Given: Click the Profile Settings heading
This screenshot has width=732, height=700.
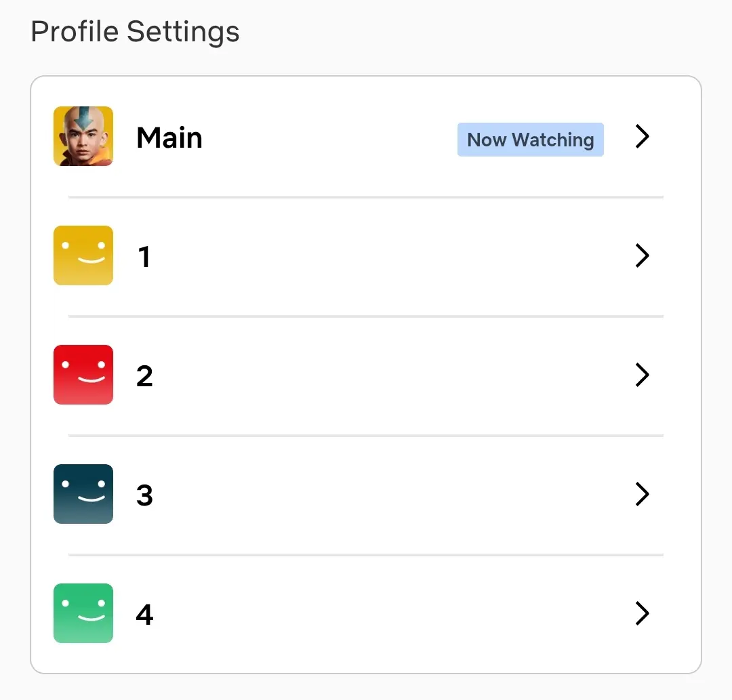Looking at the screenshot, I should coord(135,32).
